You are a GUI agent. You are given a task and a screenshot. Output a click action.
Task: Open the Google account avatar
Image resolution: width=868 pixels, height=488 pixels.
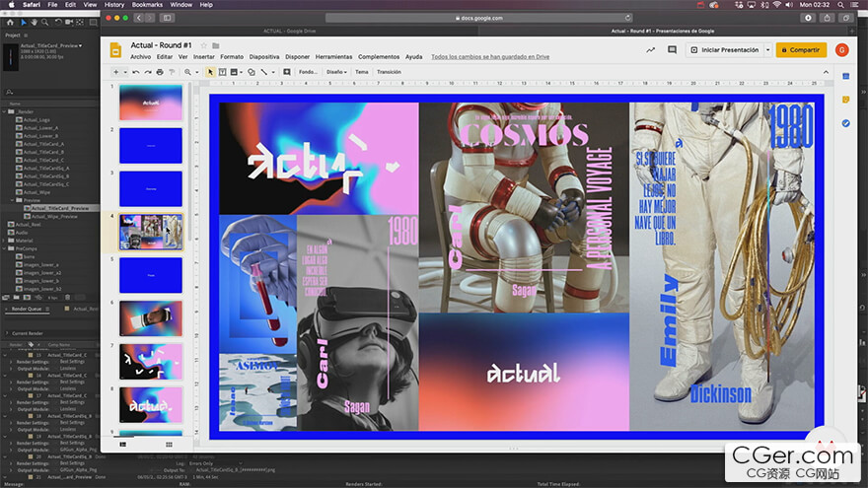[x=842, y=50]
